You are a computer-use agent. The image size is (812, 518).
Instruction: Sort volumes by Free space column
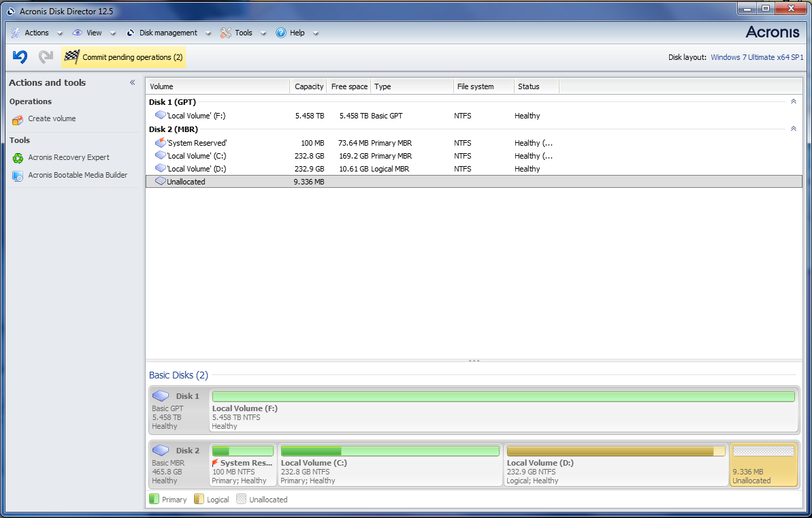coord(348,86)
